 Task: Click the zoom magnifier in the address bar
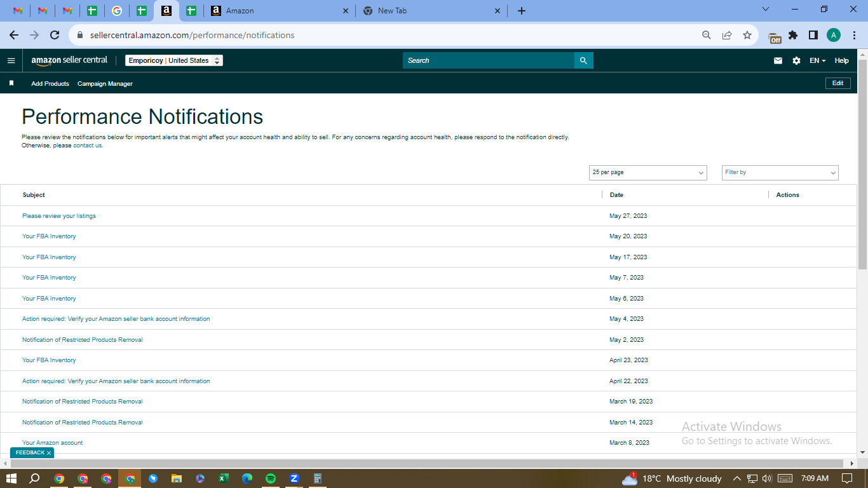(707, 35)
